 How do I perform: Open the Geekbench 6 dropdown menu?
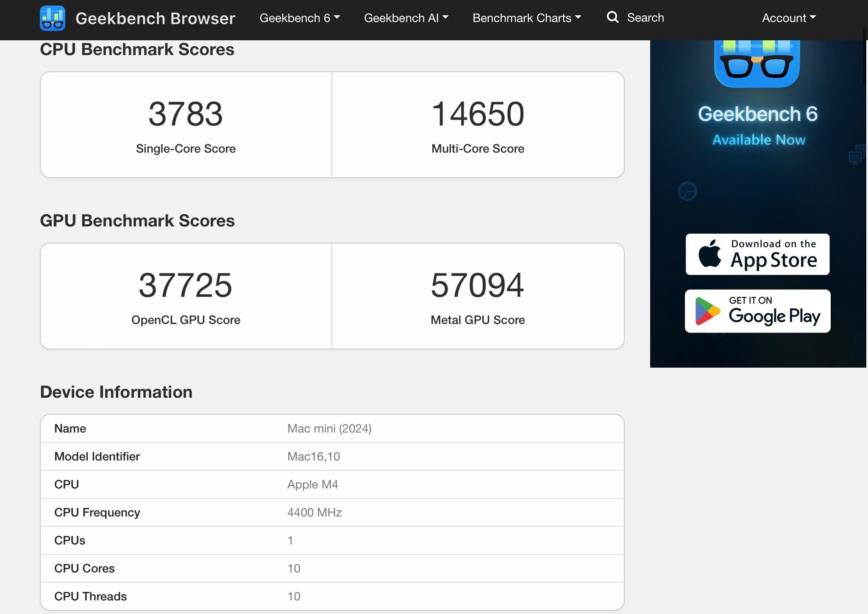coord(299,18)
